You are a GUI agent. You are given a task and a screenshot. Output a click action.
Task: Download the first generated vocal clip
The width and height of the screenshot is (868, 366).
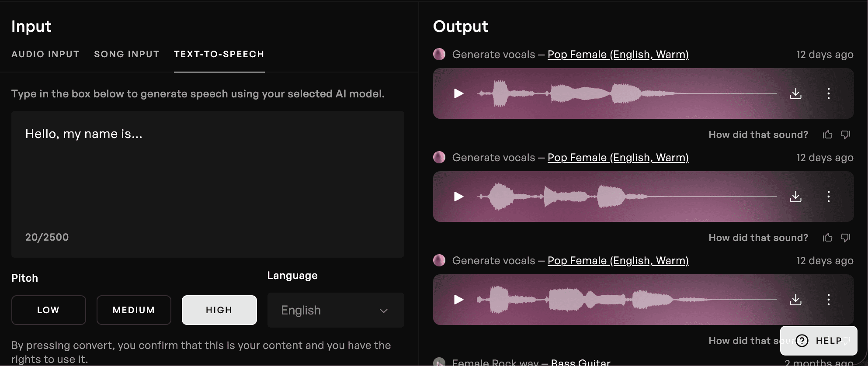point(795,93)
